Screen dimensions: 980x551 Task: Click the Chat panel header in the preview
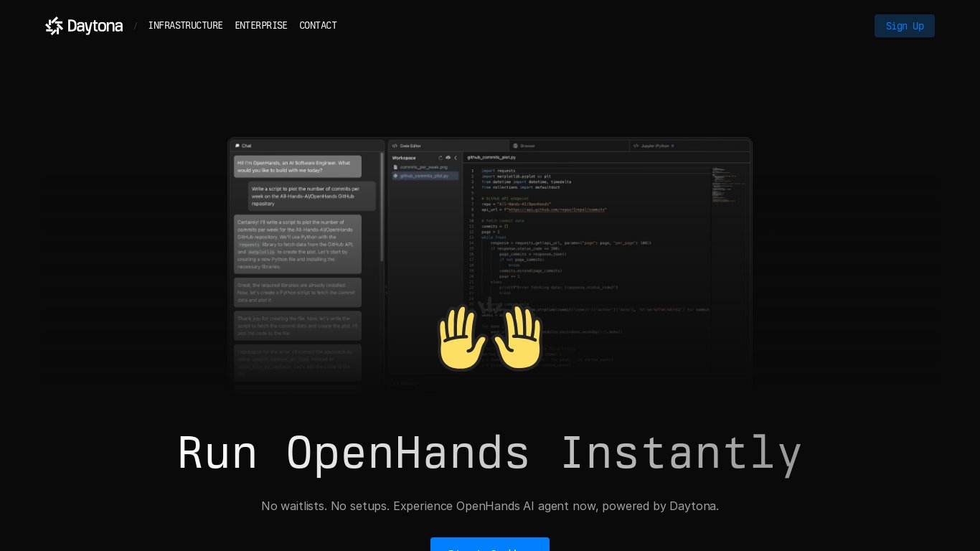pyautogui.click(x=307, y=146)
